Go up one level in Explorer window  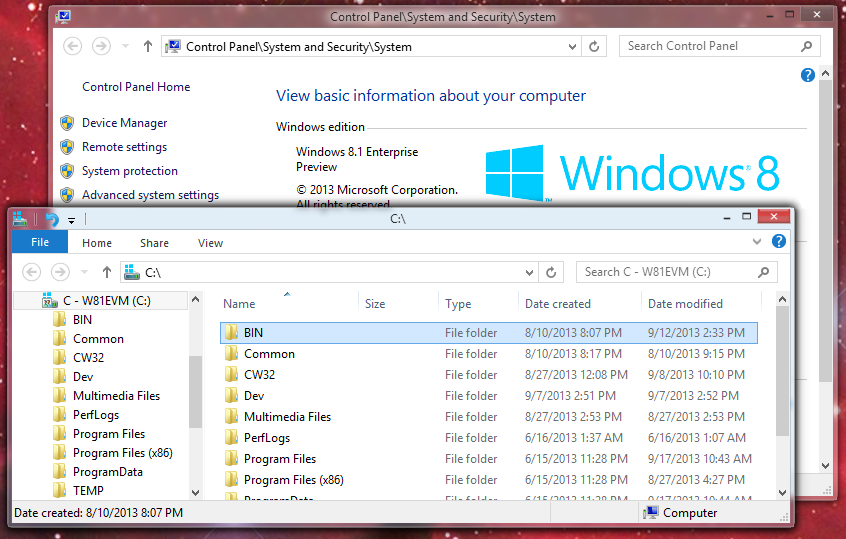click(107, 272)
